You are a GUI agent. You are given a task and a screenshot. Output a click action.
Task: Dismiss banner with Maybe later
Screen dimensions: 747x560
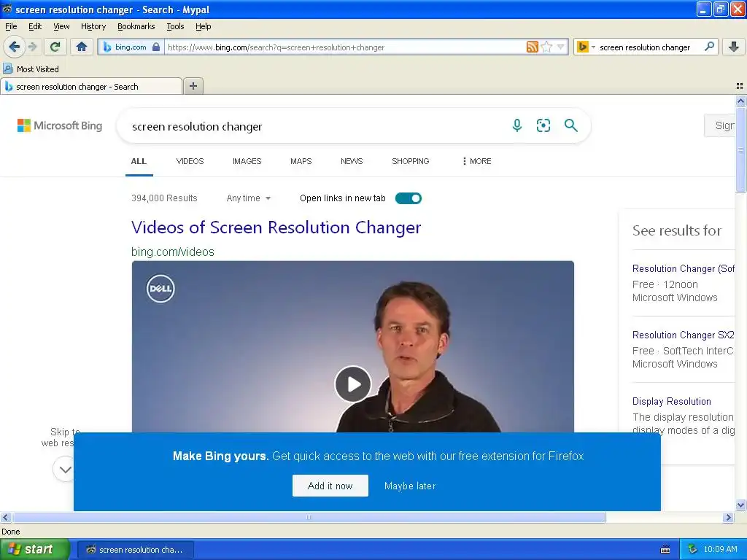point(410,486)
